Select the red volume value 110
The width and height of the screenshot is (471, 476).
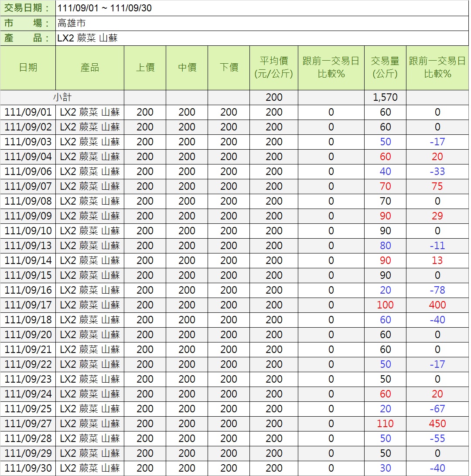click(x=385, y=424)
